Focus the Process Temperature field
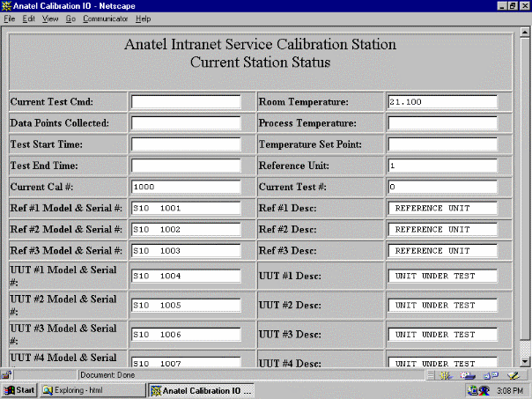This screenshot has height=399, width=532. point(442,123)
